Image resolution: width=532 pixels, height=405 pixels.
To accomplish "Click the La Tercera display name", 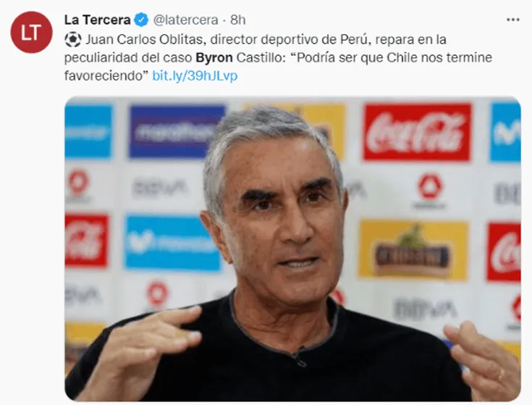I will click(x=98, y=20).
